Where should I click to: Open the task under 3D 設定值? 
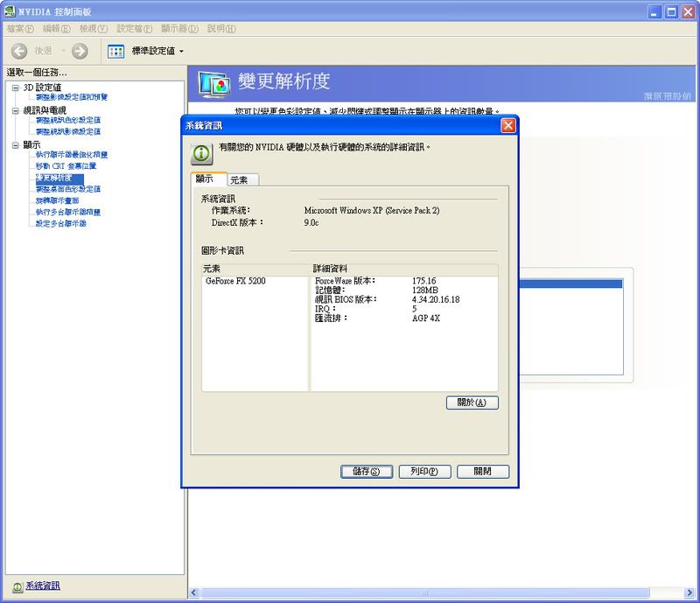click(72, 97)
